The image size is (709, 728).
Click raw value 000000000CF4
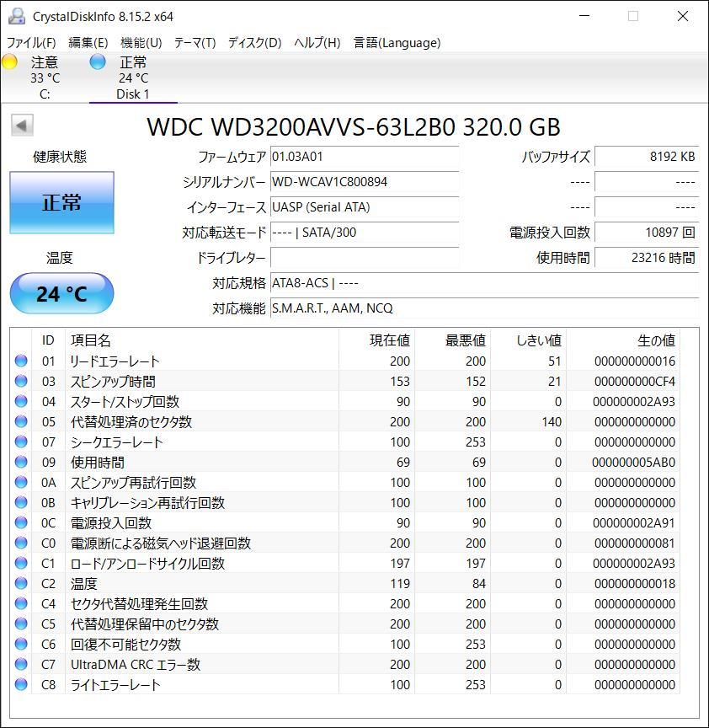pyautogui.click(x=635, y=381)
